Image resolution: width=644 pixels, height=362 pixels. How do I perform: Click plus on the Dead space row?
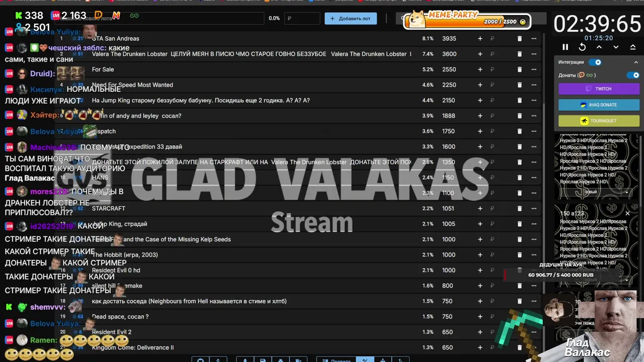pyautogui.click(x=480, y=317)
